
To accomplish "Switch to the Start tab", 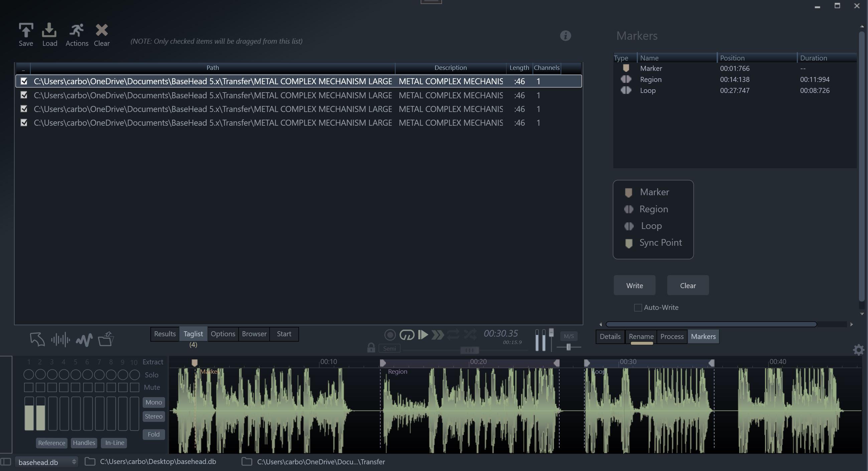I will 284,334.
